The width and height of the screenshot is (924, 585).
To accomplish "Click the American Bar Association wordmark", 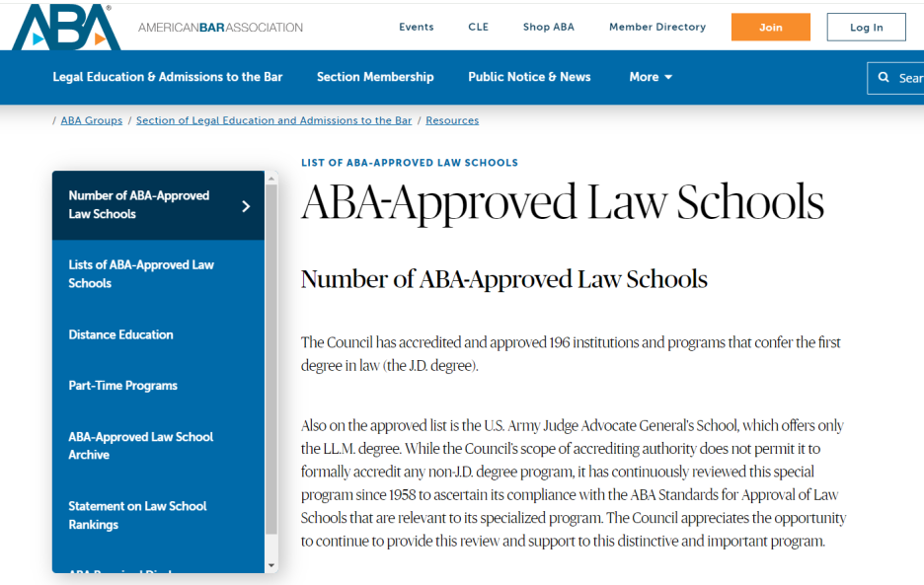I will (x=220, y=27).
